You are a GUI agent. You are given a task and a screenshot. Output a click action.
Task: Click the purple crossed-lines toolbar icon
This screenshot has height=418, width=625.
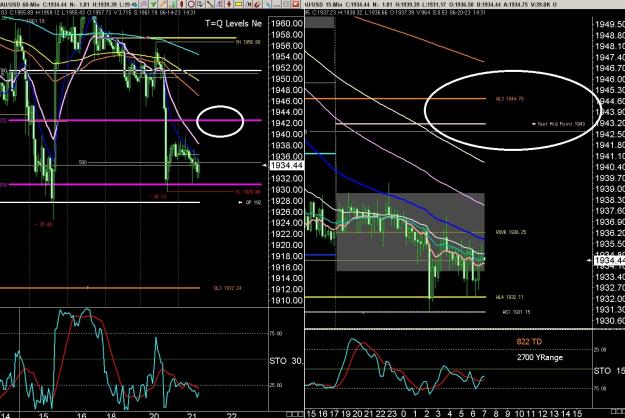144,4
